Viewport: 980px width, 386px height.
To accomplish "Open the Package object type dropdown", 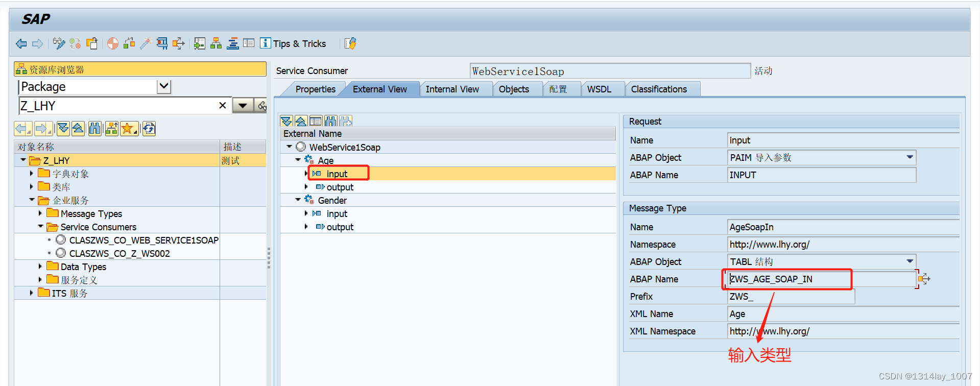I will pos(164,86).
